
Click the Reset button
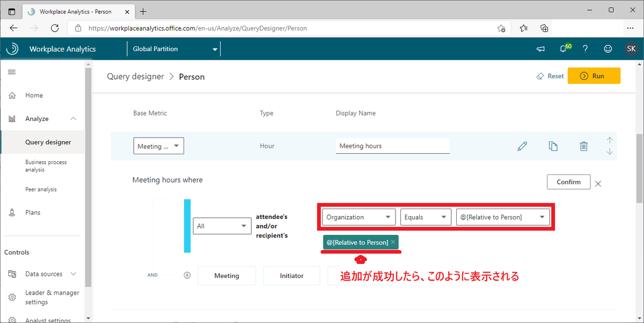(550, 76)
